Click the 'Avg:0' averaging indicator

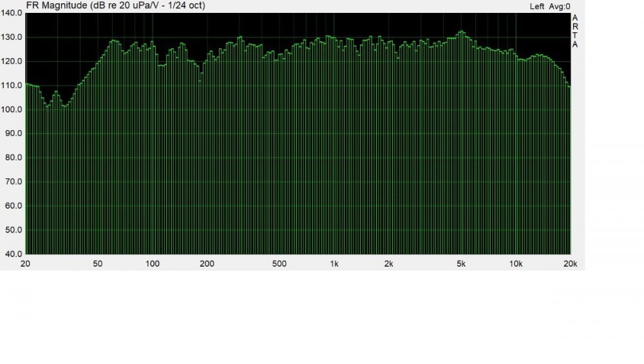click(560, 6)
